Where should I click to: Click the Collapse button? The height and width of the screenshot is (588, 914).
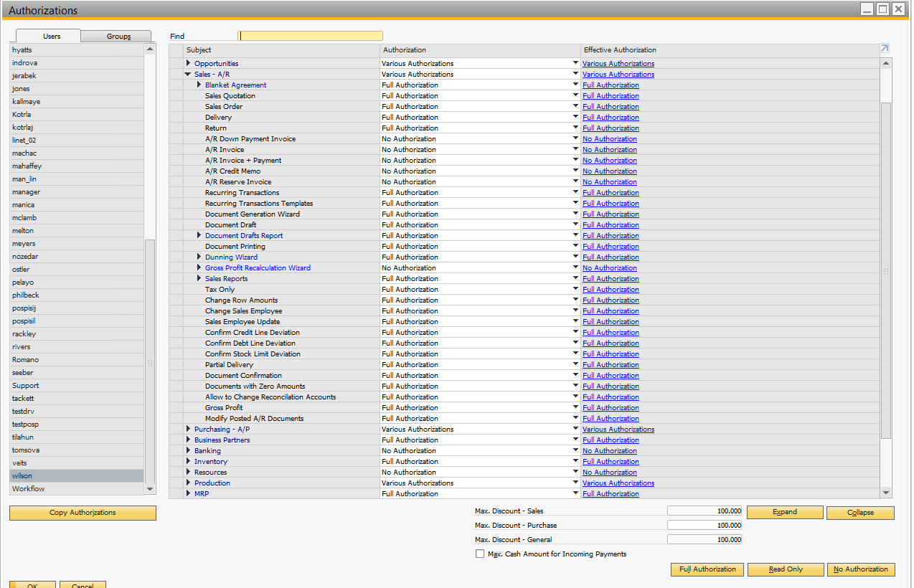(x=860, y=513)
